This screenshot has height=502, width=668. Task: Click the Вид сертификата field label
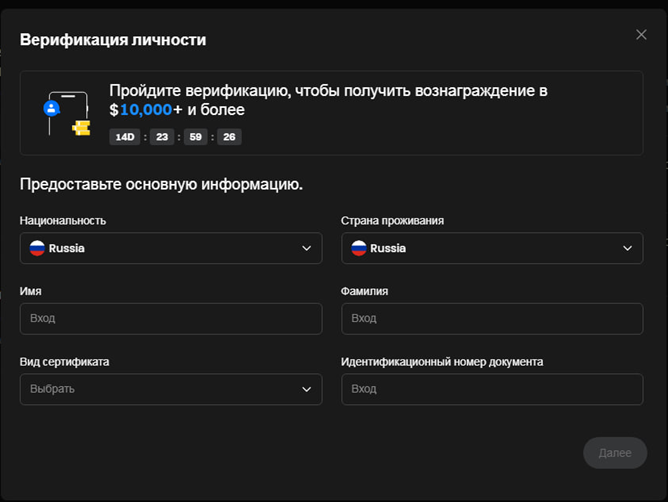pyautogui.click(x=64, y=362)
